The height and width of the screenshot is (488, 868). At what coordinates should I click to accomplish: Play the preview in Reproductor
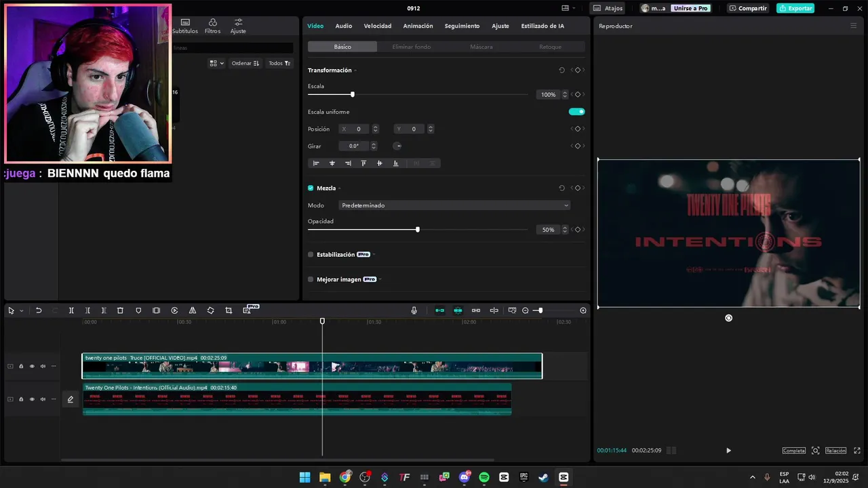[x=729, y=451]
